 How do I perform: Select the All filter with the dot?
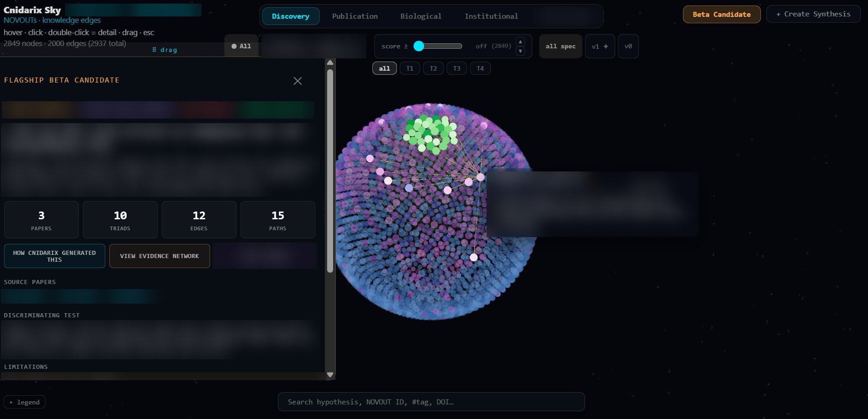click(241, 46)
